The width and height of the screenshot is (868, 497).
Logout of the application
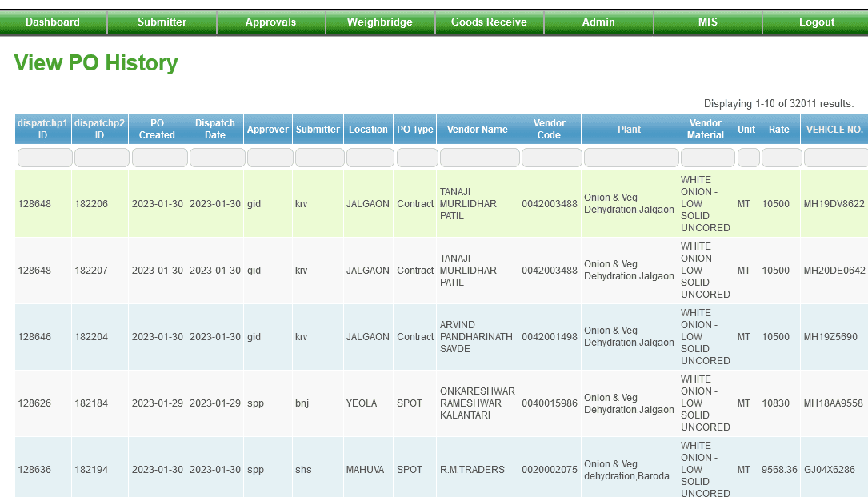tap(816, 22)
